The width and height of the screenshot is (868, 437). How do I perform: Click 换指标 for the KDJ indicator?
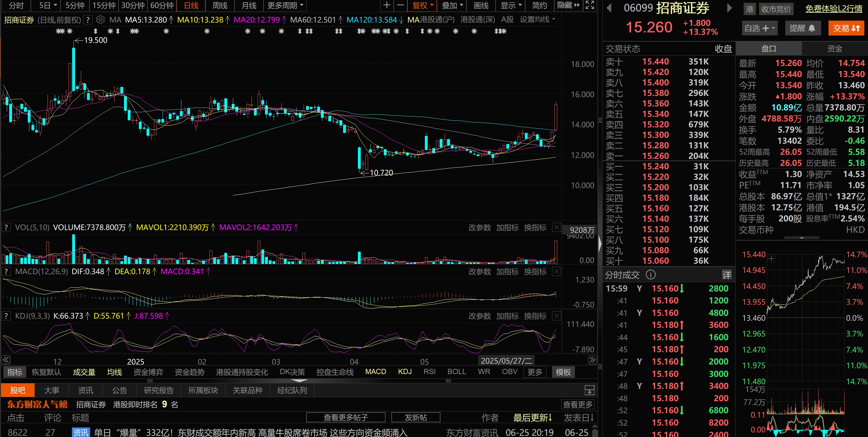[535, 316]
